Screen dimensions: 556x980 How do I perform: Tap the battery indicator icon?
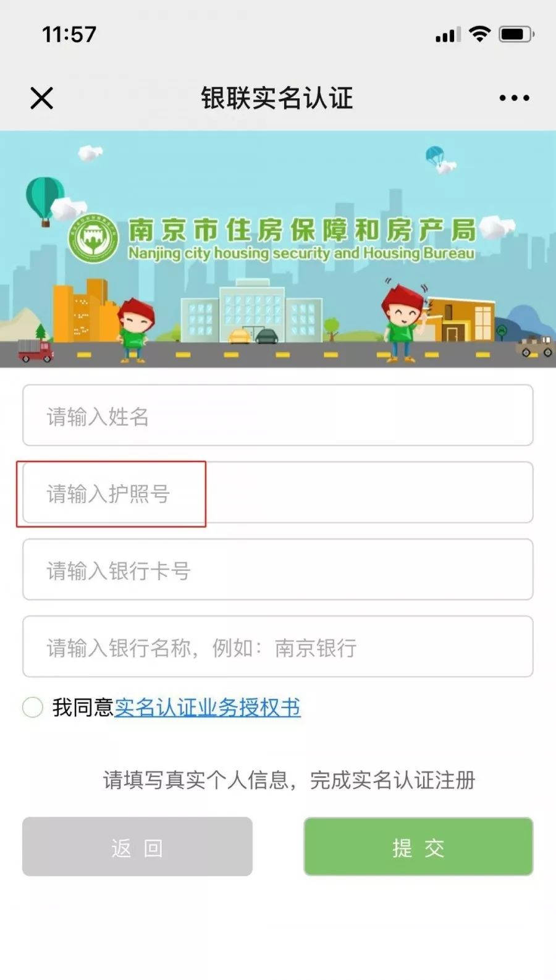point(516,34)
